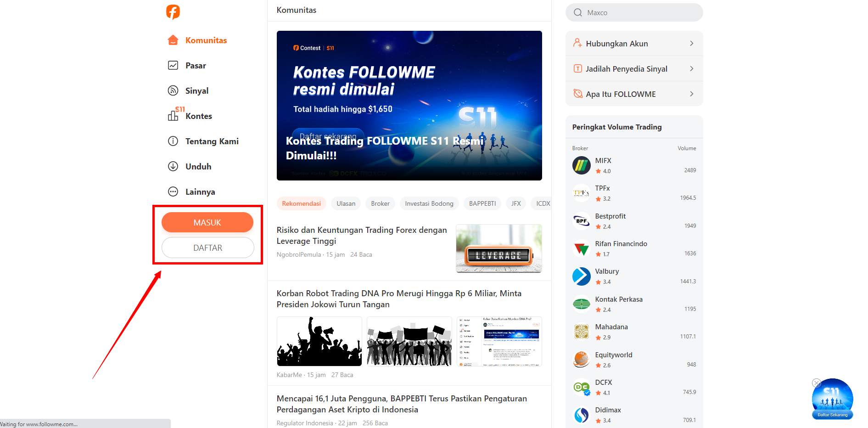Open the Lainnya menu label
Screen dimensions: 868x428
pyautogui.click(x=200, y=191)
